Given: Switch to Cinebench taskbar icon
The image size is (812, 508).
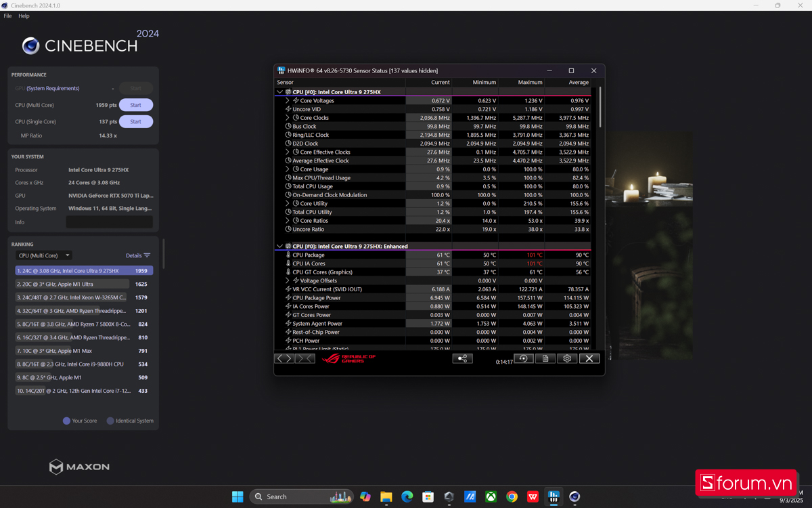Looking at the screenshot, I should 574,496.
